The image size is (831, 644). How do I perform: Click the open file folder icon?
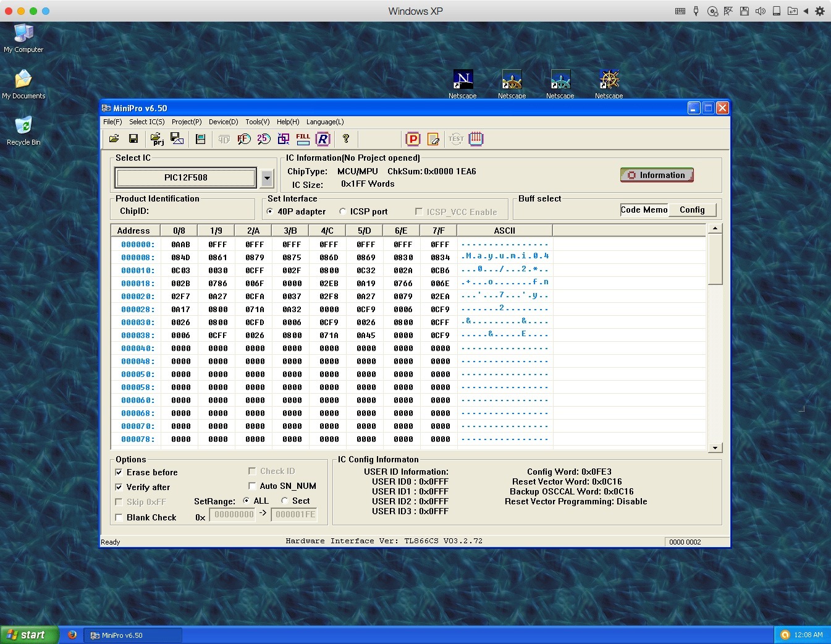(114, 139)
